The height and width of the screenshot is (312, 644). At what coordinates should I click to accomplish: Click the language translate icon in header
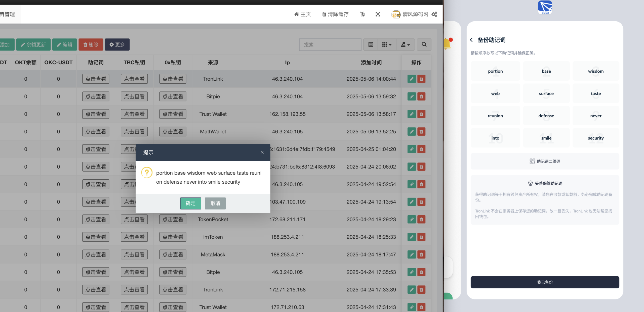point(362,14)
